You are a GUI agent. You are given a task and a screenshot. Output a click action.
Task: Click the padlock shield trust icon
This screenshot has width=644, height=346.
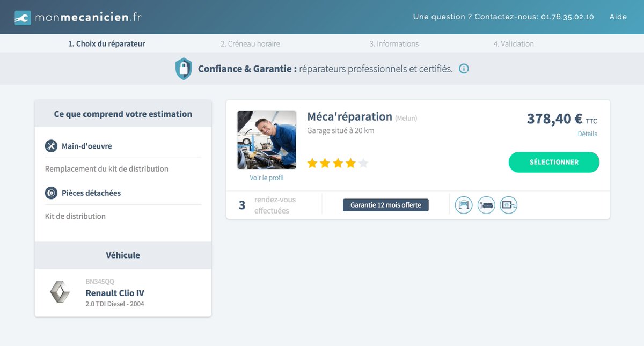184,69
